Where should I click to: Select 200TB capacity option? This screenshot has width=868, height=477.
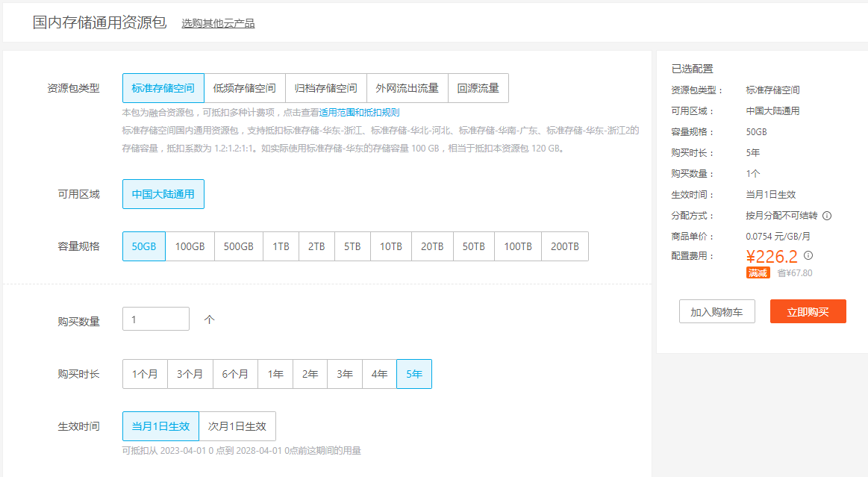click(565, 246)
